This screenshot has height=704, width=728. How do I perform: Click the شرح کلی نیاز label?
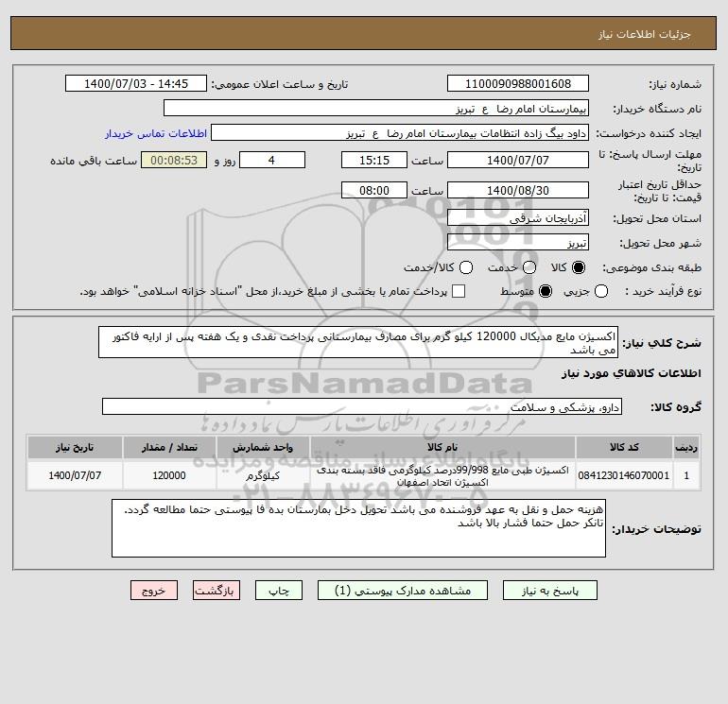click(662, 343)
